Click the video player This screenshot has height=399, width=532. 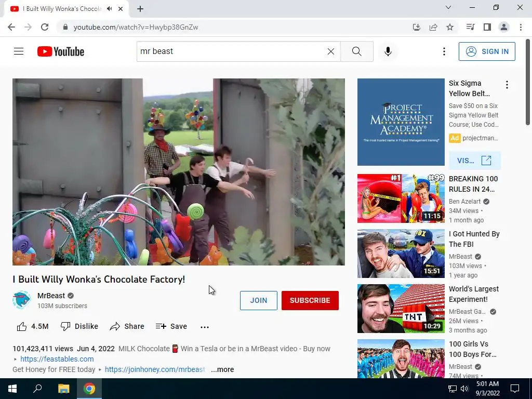[179, 171]
